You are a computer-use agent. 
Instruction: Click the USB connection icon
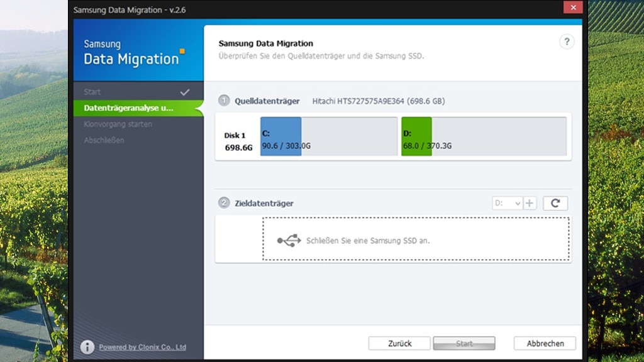pyautogui.click(x=289, y=241)
